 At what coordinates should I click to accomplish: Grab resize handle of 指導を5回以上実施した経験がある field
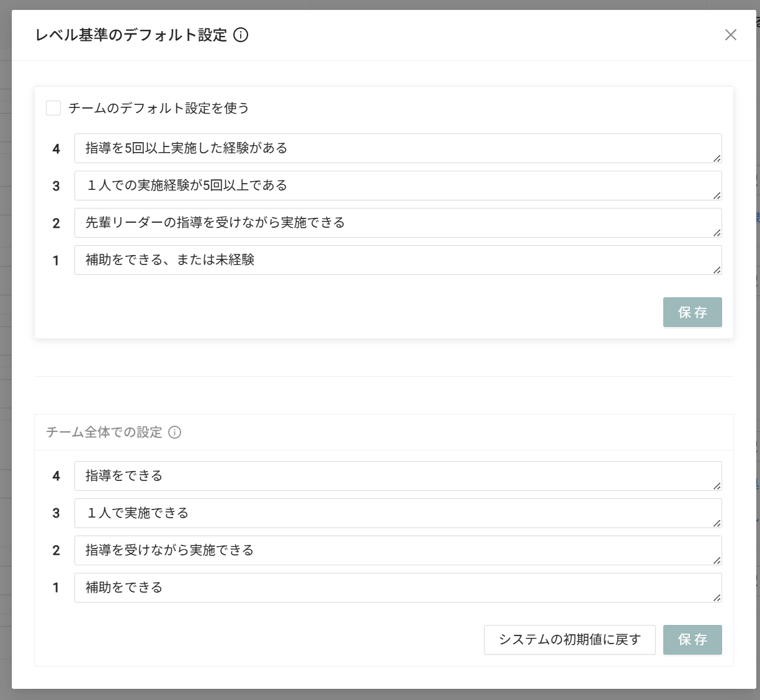717,158
